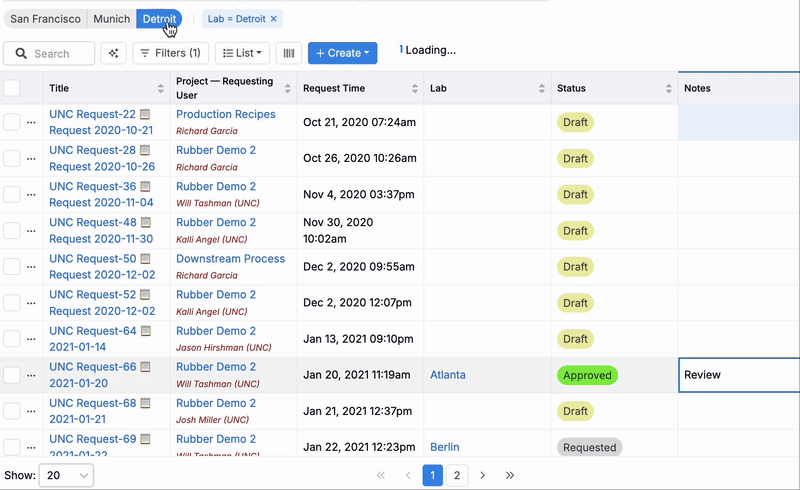
Task: Open the Filters (1) button
Action: (170, 53)
